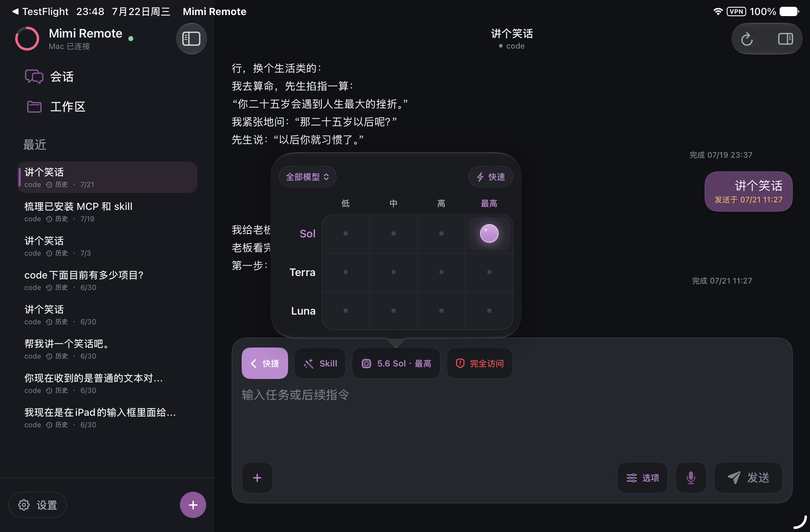Select Luna at 低 effort

point(346,311)
